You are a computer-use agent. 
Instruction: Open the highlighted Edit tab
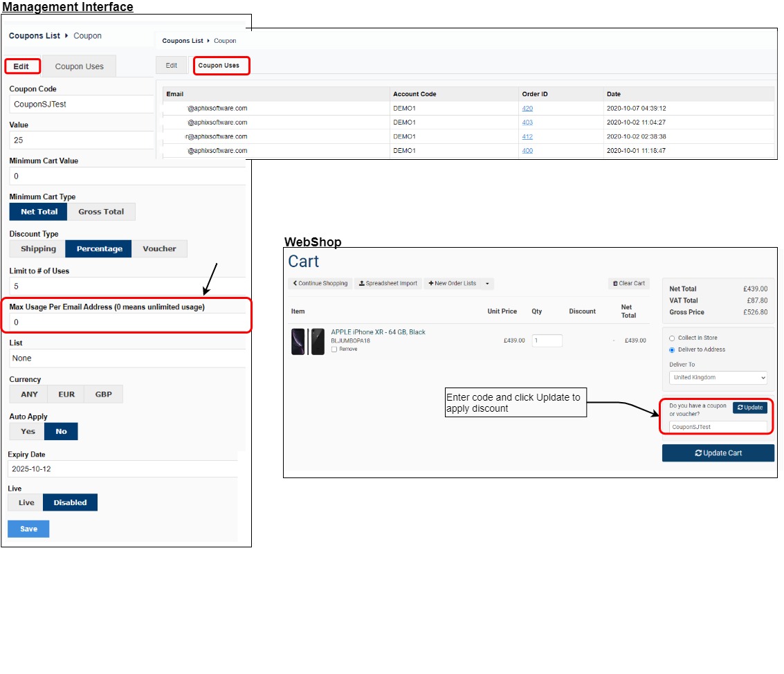pos(22,66)
